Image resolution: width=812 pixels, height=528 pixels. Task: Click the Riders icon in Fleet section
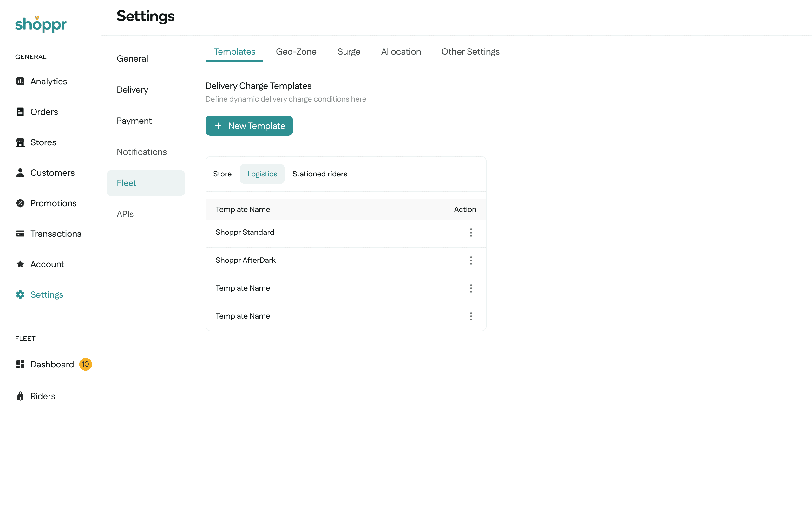[20, 396]
